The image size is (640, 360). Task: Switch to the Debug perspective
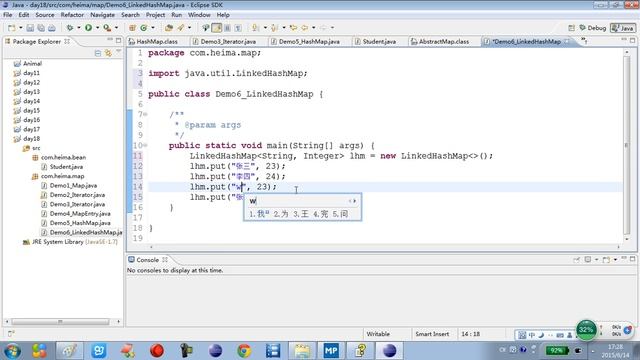click(593, 28)
